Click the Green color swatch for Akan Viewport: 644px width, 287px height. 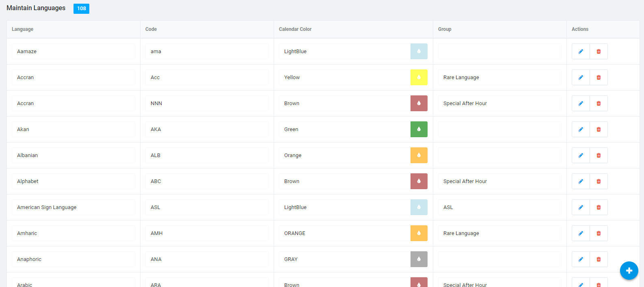click(x=419, y=129)
